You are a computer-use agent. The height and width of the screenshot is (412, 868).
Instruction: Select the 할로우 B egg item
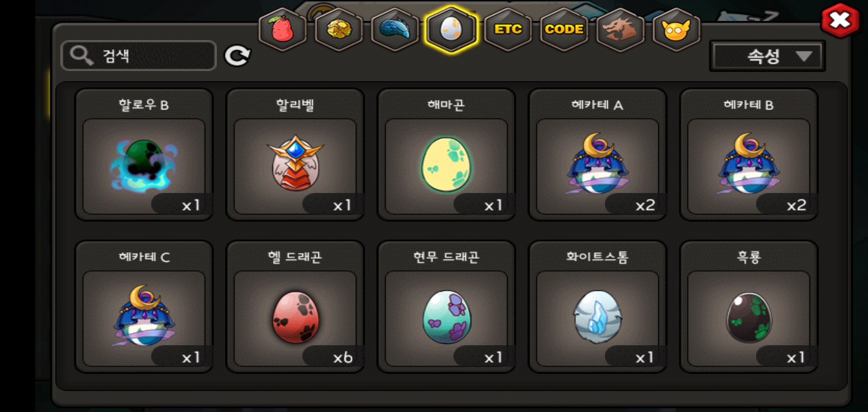pyautogui.click(x=144, y=154)
